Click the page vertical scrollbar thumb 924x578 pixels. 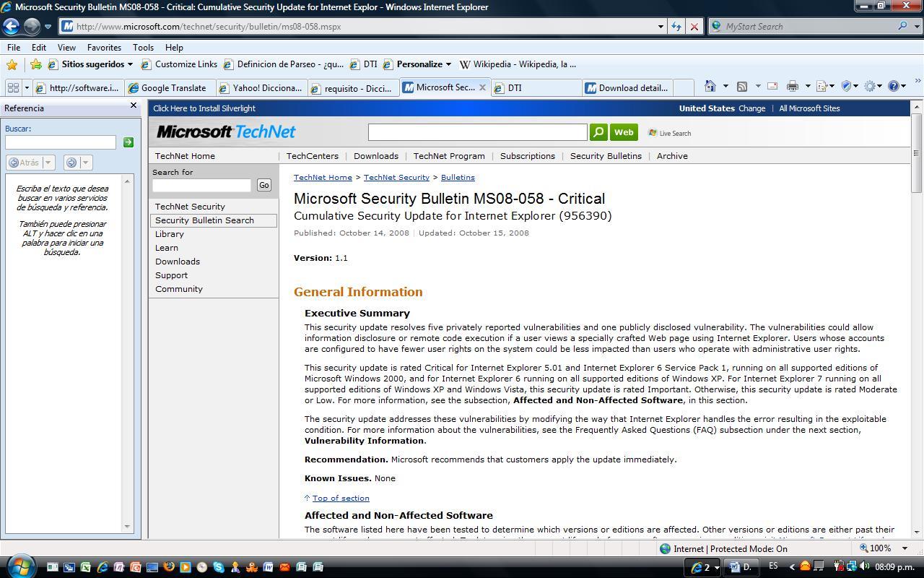coord(917,153)
